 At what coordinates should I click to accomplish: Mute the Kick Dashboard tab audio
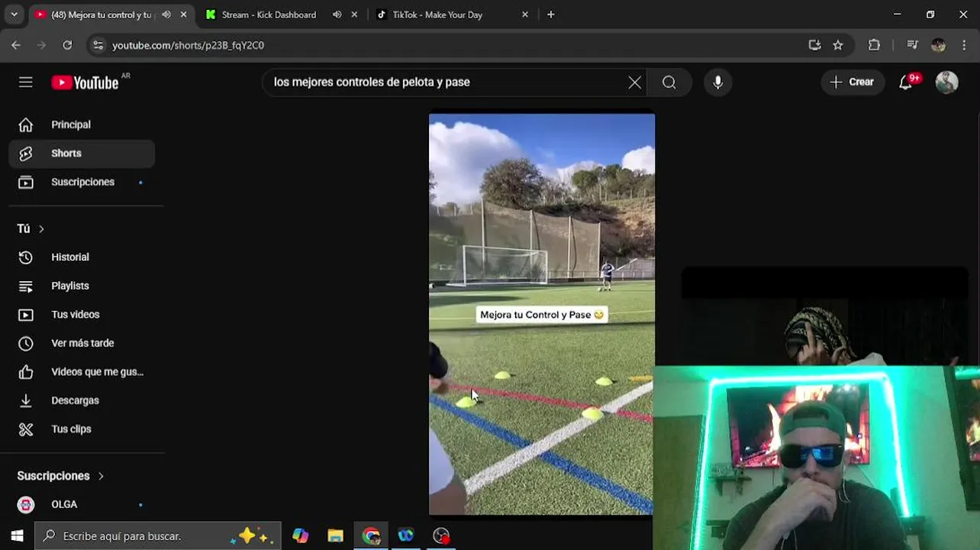[337, 15]
